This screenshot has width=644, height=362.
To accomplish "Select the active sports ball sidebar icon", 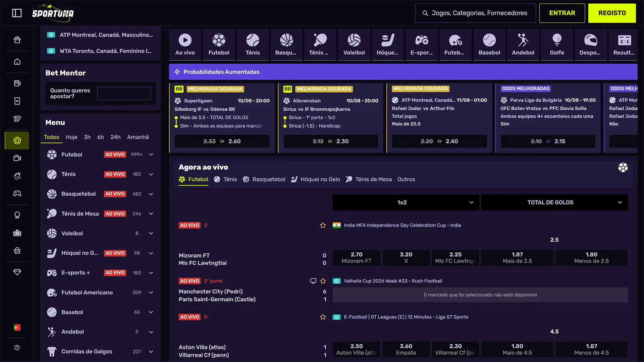I will point(17,140).
